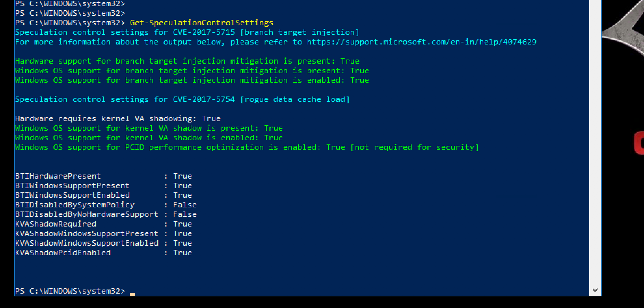Click the BTIWindowsSupportEnabled property name
This screenshot has width=644, height=308.
(x=72, y=195)
